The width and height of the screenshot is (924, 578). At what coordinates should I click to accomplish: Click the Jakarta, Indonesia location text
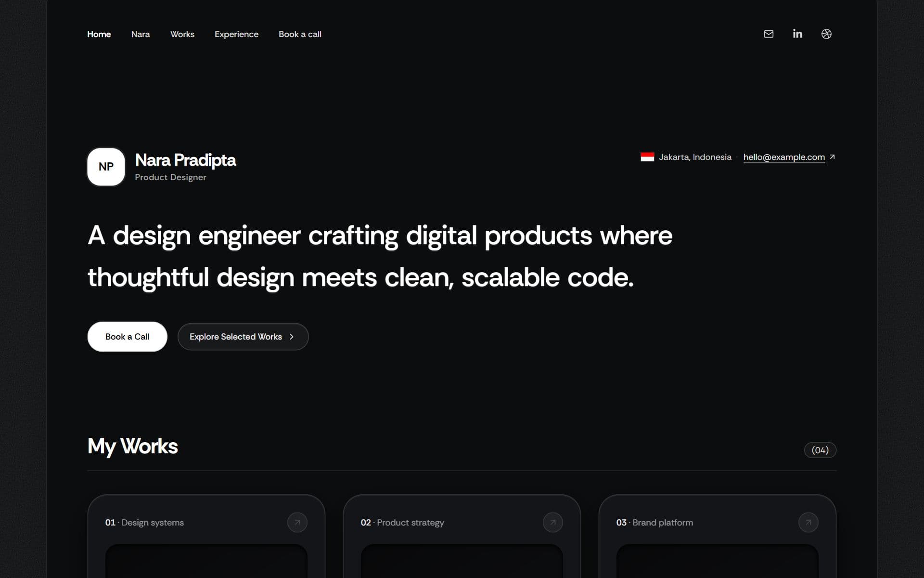[x=695, y=157]
